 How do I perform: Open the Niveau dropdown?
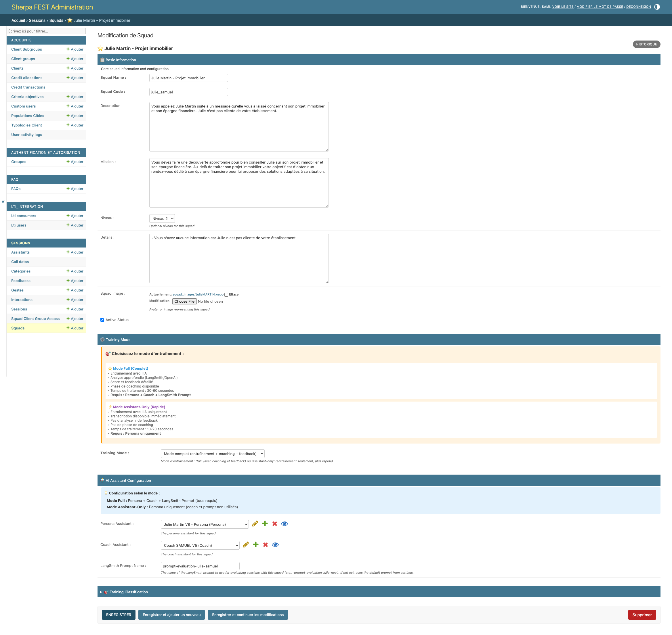click(162, 219)
